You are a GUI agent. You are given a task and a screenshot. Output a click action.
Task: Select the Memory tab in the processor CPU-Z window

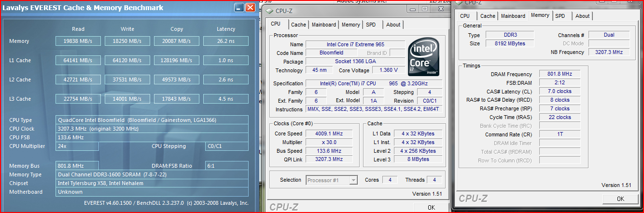coord(350,25)
